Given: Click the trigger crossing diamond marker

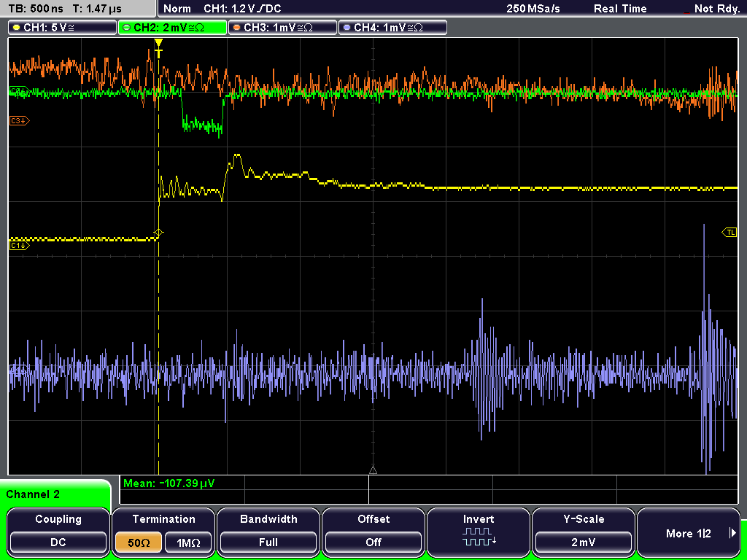Looking at the screenshot, I should tap(158, 233).
